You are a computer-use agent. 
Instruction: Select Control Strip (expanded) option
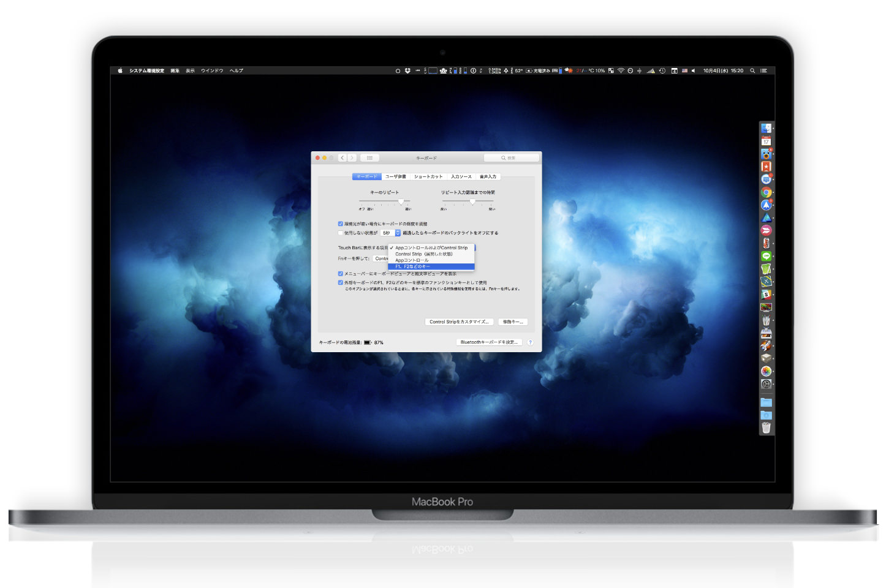(431, 254)
